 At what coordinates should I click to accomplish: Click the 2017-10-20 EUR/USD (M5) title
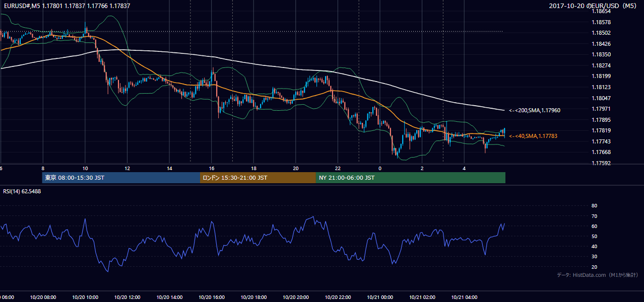coord(593,6)
